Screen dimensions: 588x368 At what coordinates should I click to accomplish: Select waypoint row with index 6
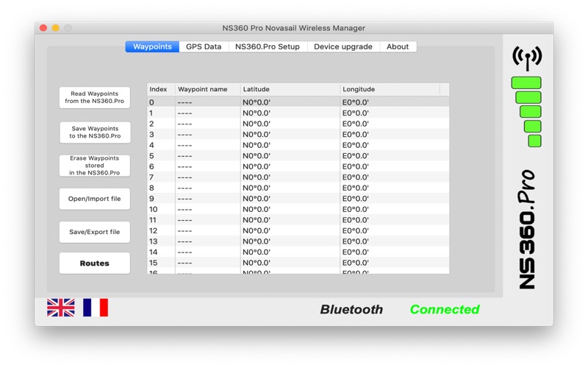pyautogui.click(x=298, y=166)
